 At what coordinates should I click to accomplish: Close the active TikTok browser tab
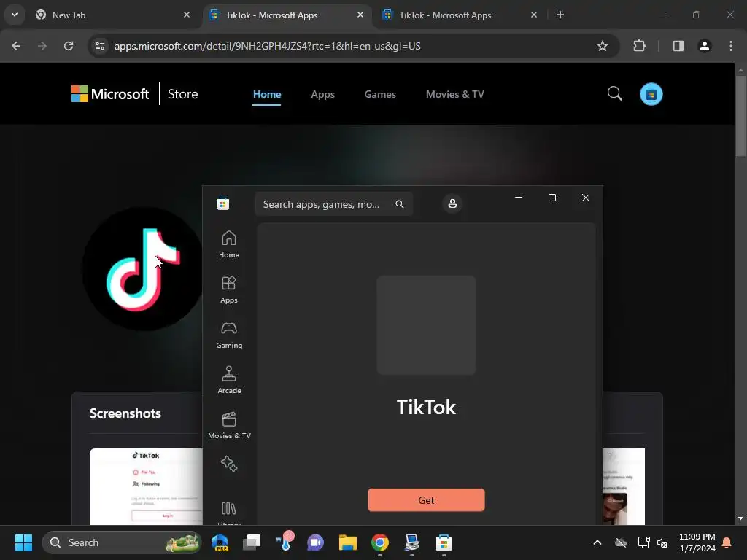(360, 15)
